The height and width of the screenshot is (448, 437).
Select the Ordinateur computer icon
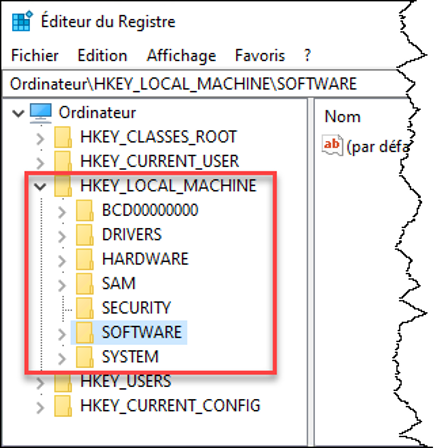point(41,113)
